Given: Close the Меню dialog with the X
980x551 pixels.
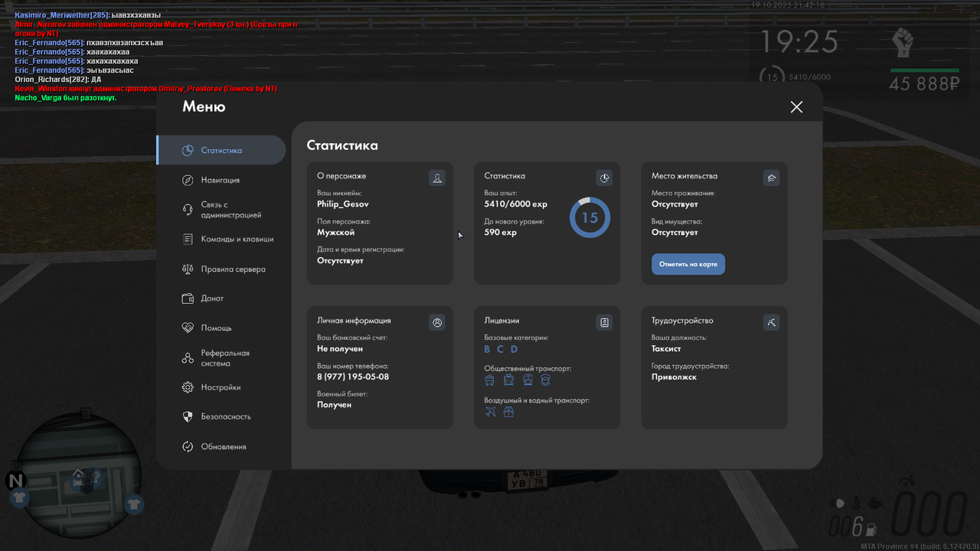Looking at the screenshot, I should [796, 107].
